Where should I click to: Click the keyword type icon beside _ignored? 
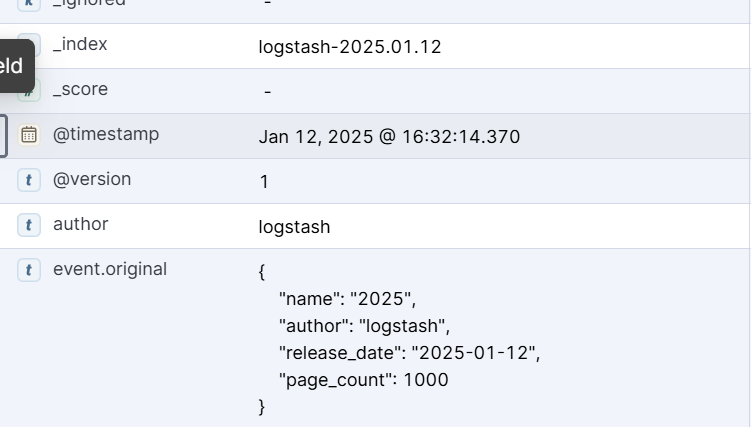click(29, 3)
